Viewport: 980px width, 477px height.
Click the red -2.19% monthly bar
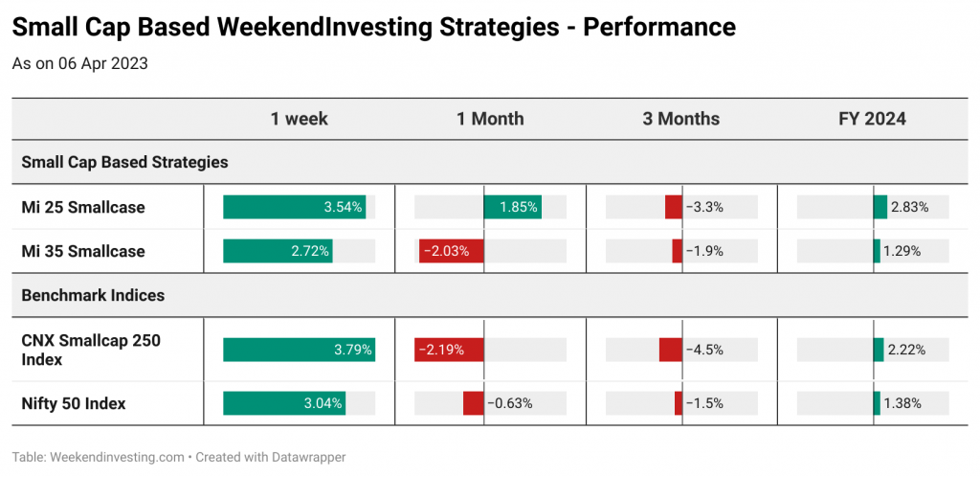[x=449, y=351]
